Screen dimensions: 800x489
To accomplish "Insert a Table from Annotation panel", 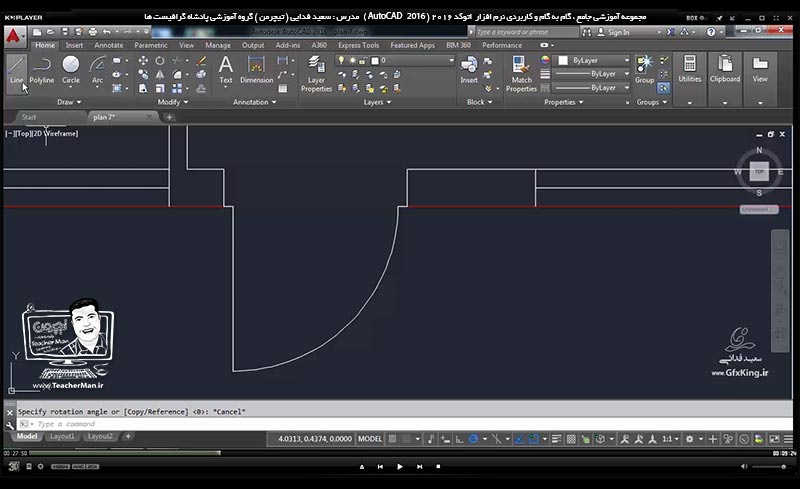I will [x=282, y=89].
